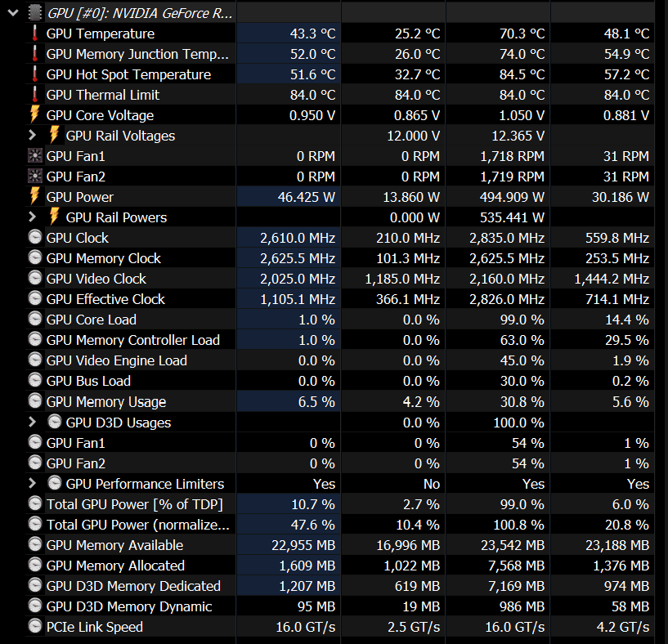Viewport: 668px width, 644px height.
Task: Click clock icon beside GPU Video Clock
Action: tap(35, 278)
